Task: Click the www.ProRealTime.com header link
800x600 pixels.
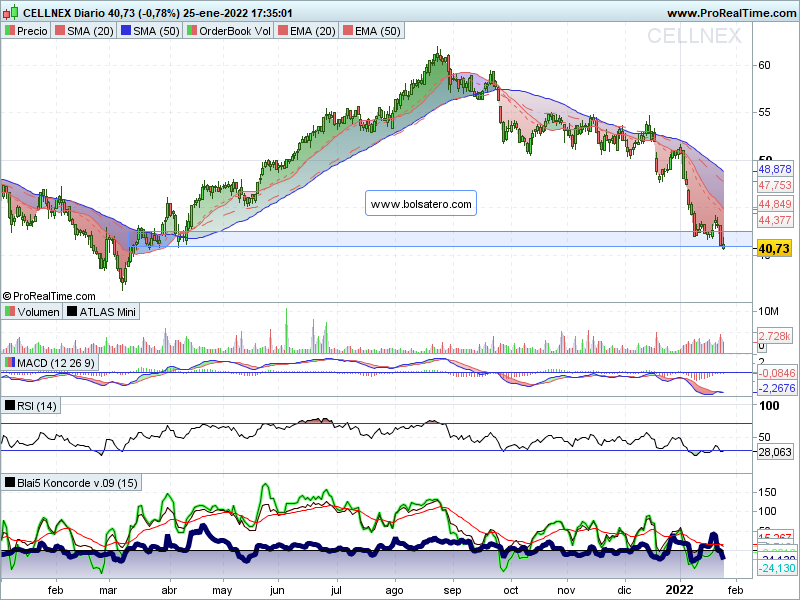Action: tap(731, 13)
